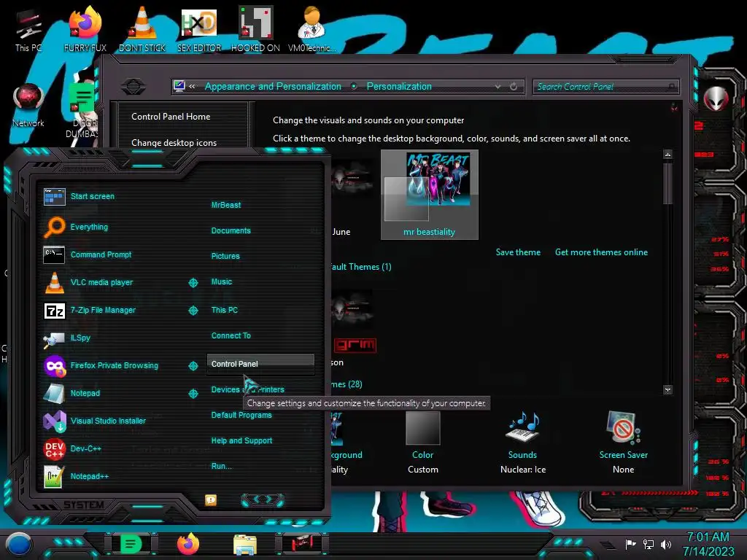Image resolution: width=747 pixels, height=560 pixels.
Task: Open the Color custom swatch
Action: click(423, 427)
